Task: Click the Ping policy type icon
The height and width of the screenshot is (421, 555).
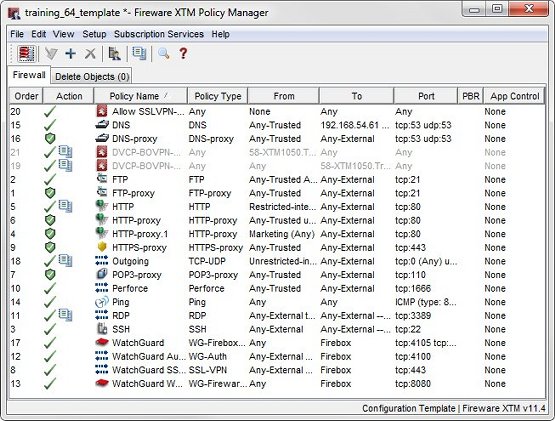Action: click(102, 302)
